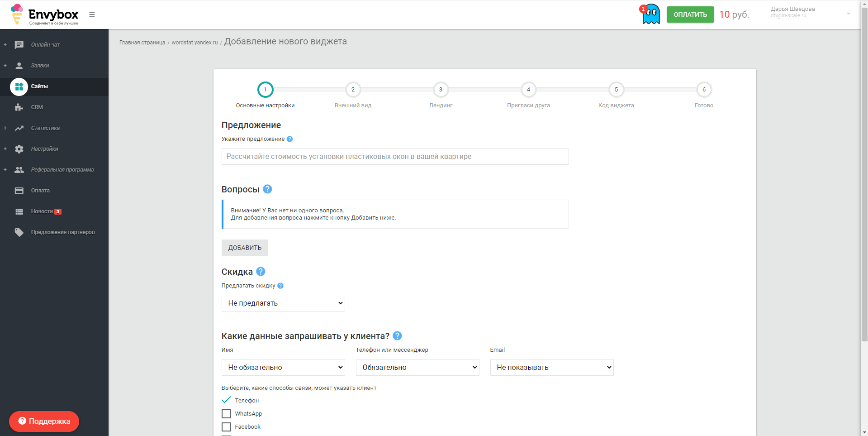Open the Онлайн чат menu item

(45, 45)
